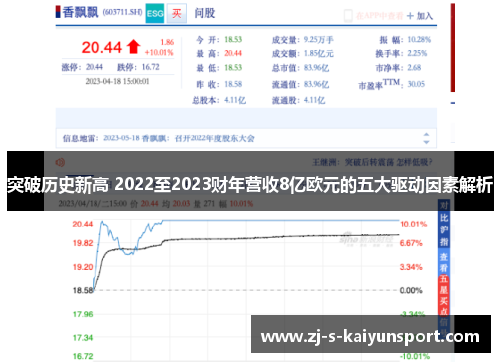Open the 在APP中查看 link
Screen dimensions: 500x362
379,16
